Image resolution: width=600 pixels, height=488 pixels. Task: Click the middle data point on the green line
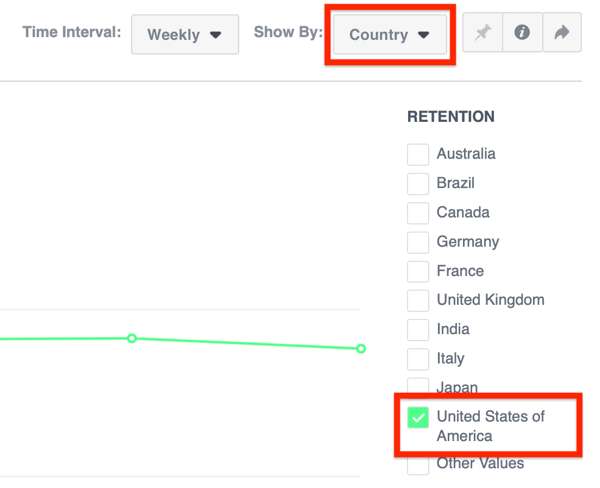[132, 339]
